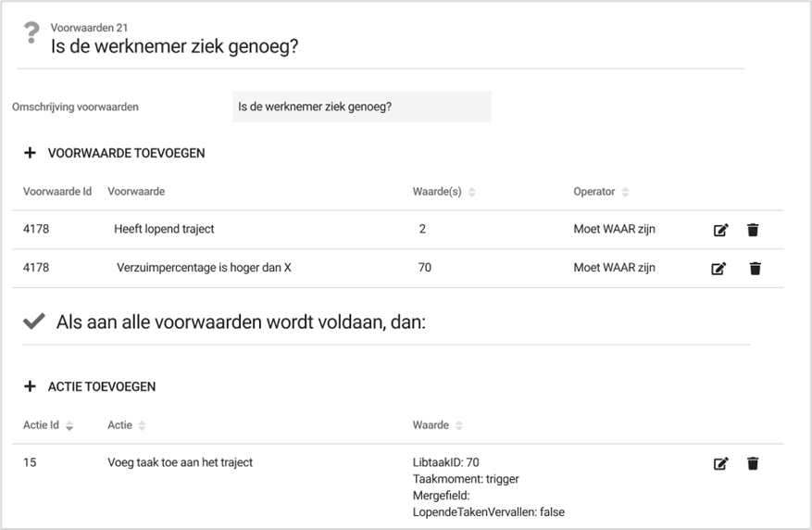Click the plus icon for Actie toevoegen
This screenshot has height=530, width=812.
click(30, 386)
